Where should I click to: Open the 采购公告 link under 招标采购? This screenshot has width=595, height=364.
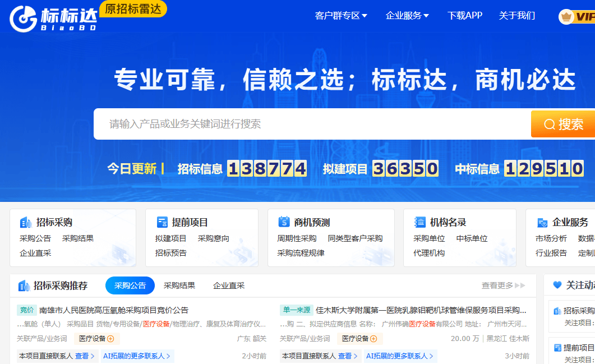tap(35, 238)
